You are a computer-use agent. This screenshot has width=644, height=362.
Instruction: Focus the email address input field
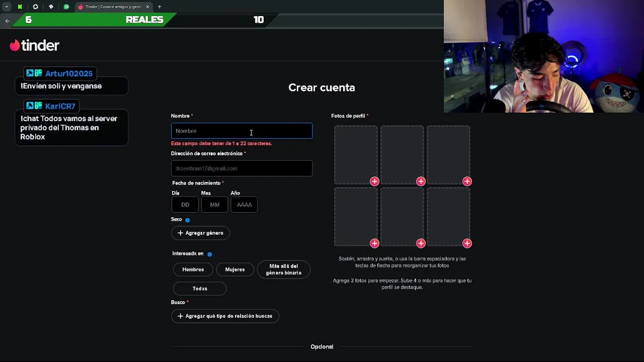pyautogui.click(x=242, y=168)
